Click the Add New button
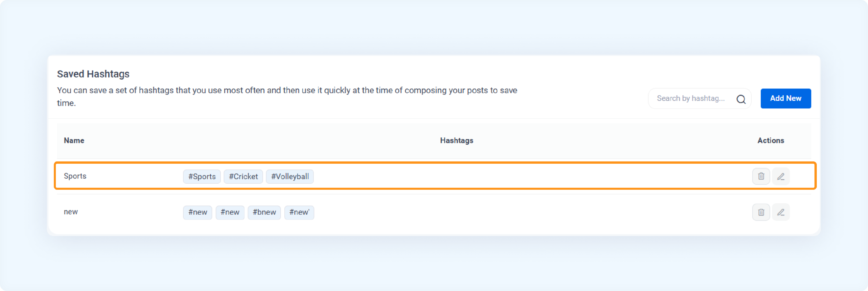 tap(786, 98)
